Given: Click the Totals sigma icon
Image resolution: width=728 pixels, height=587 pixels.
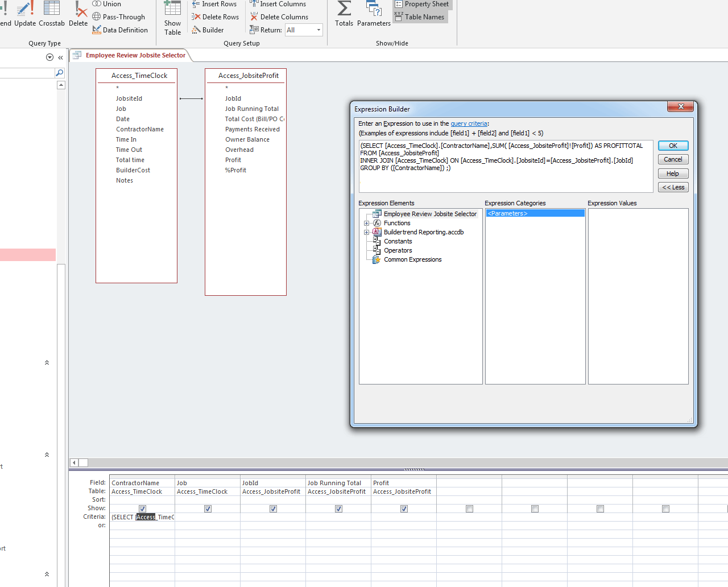Looking at the screenshot, I should click(344, 10).
